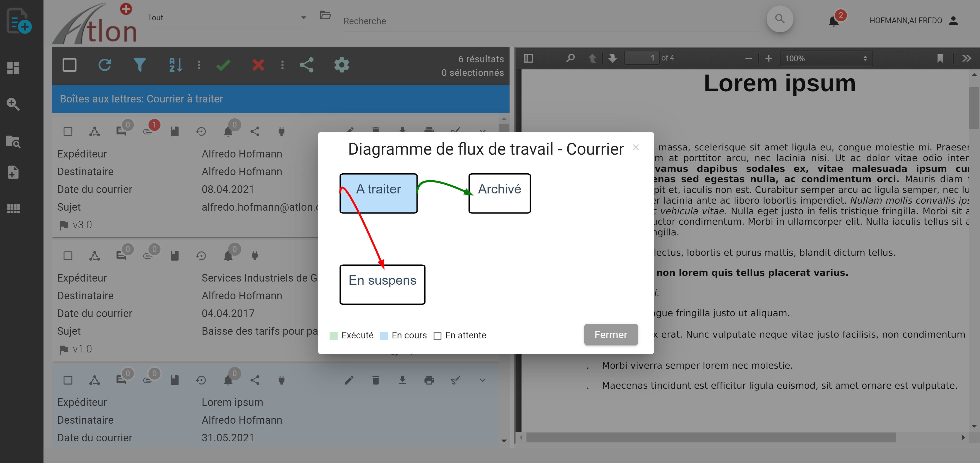Select the Boîtes aux lettres: Courrier à traiter header

click(x=281, y=99)
